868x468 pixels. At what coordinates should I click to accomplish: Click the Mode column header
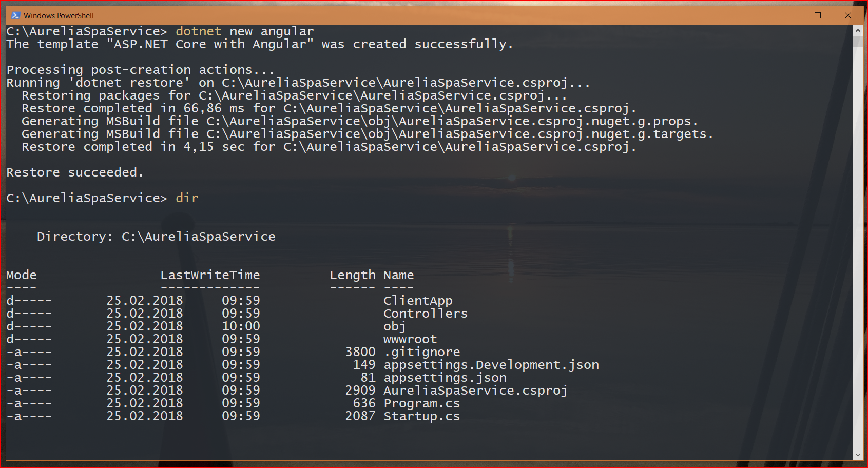pos(22,275)
